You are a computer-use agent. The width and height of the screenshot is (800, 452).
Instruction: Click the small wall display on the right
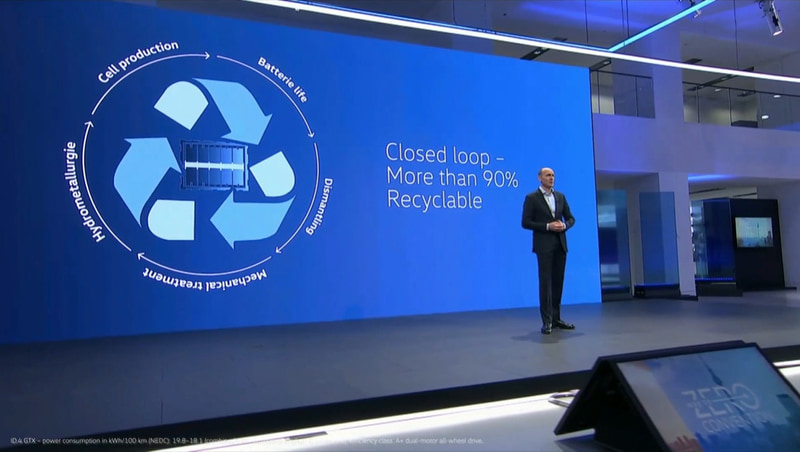pyautogui.click(x=754, y=232)
